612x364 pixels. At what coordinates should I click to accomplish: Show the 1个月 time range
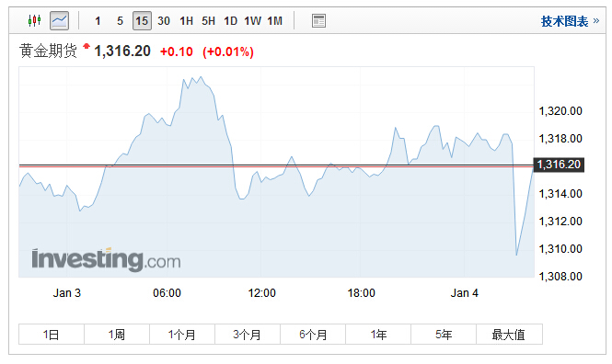coord(182,334)
